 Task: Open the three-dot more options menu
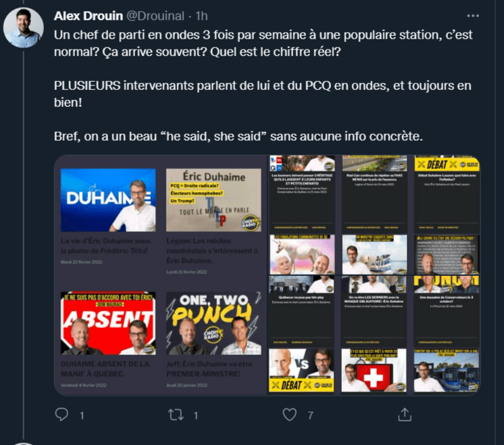[x=473, y=16]
